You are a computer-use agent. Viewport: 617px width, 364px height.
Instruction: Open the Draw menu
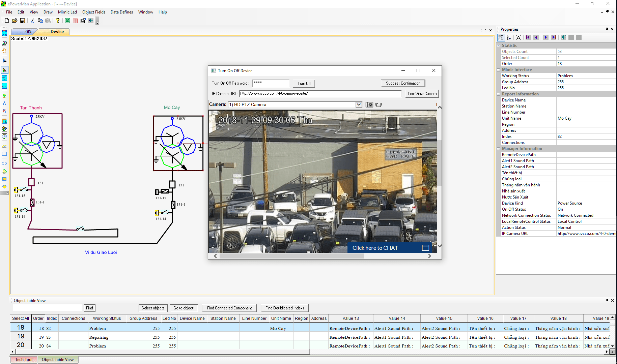coord(48,12)
